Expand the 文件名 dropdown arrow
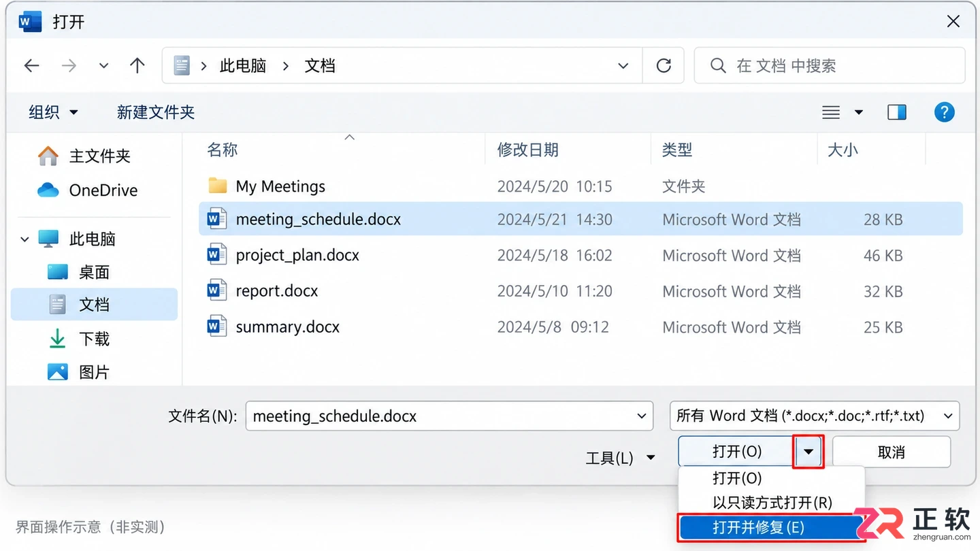Viewport: 980px width, 551px height. click(640, 416)
